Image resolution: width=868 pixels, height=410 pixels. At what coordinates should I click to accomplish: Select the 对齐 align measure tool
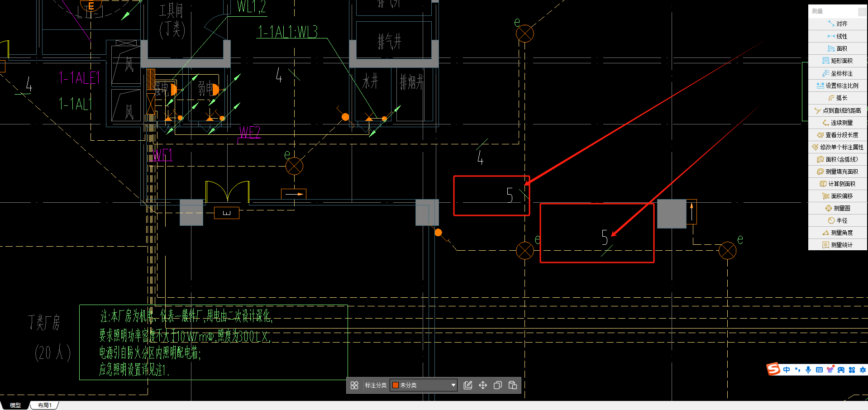click(837, 24)
